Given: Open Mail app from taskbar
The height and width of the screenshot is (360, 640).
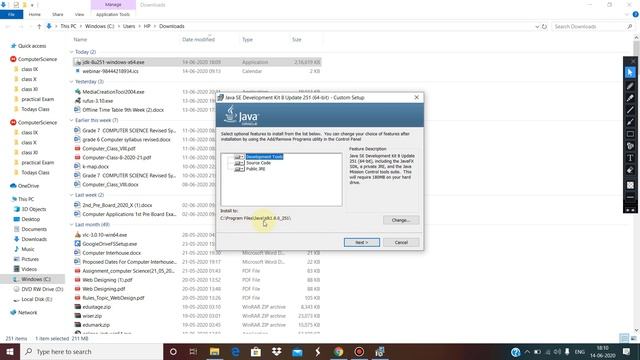Looking at the screenshot, I should coord(297,351).
